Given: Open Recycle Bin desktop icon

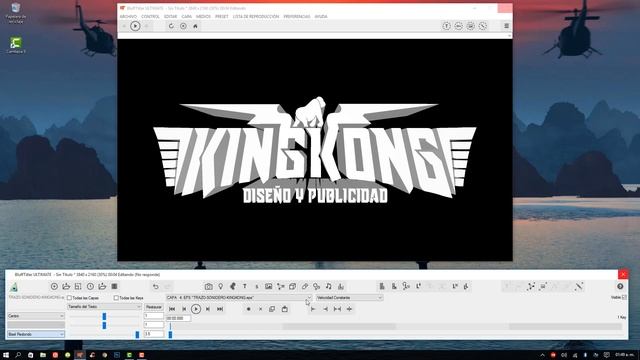Looking at the screenshot, I should (16, 13).
